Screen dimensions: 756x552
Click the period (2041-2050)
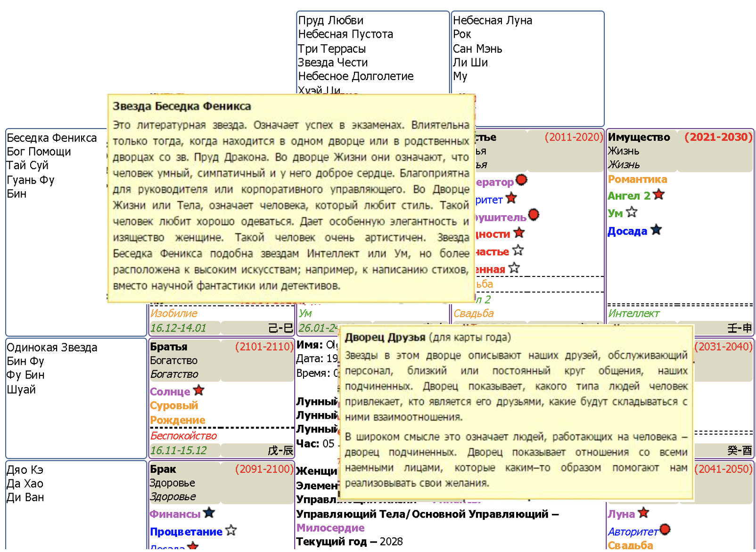(x=723, y=470)
